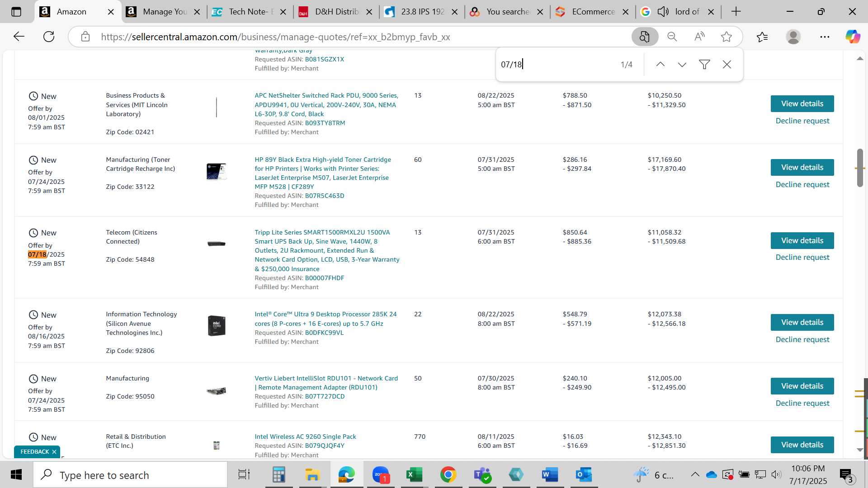868x488 pixels.
Task: View site information lock icon
Action: (x=85, y=37)
